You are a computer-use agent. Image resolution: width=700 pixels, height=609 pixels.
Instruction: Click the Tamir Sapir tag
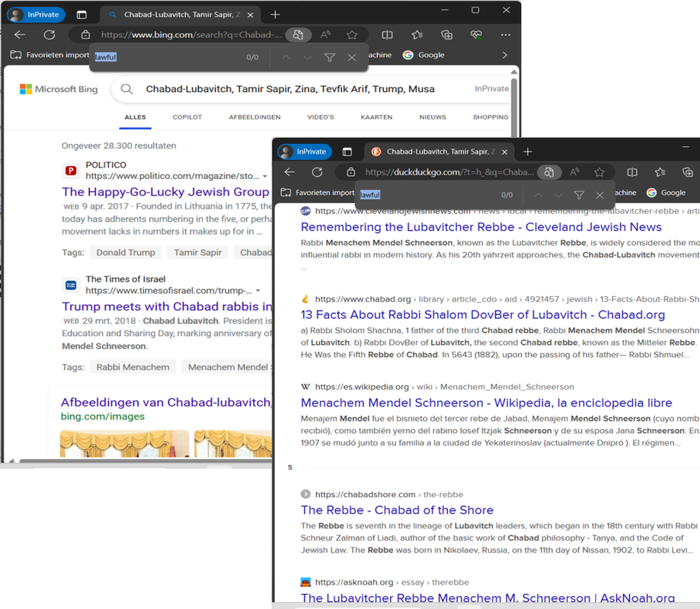(198, 253)
